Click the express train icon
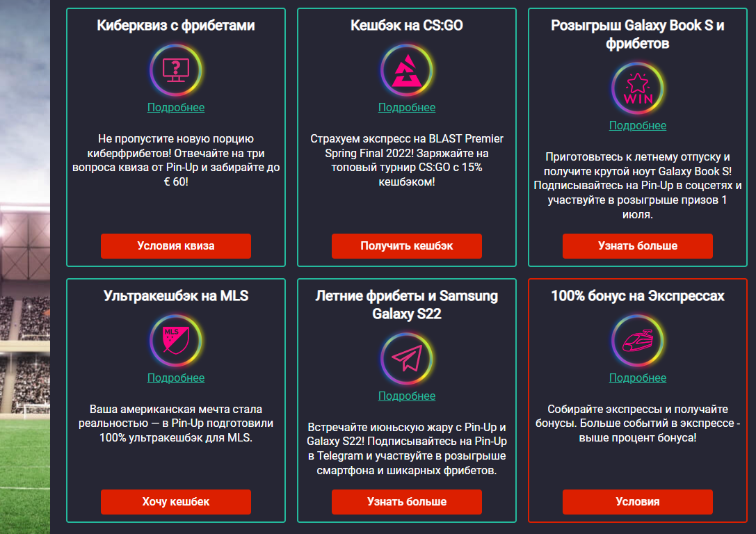The width and height of the screenshot is (756, 534). coord(638,341)
